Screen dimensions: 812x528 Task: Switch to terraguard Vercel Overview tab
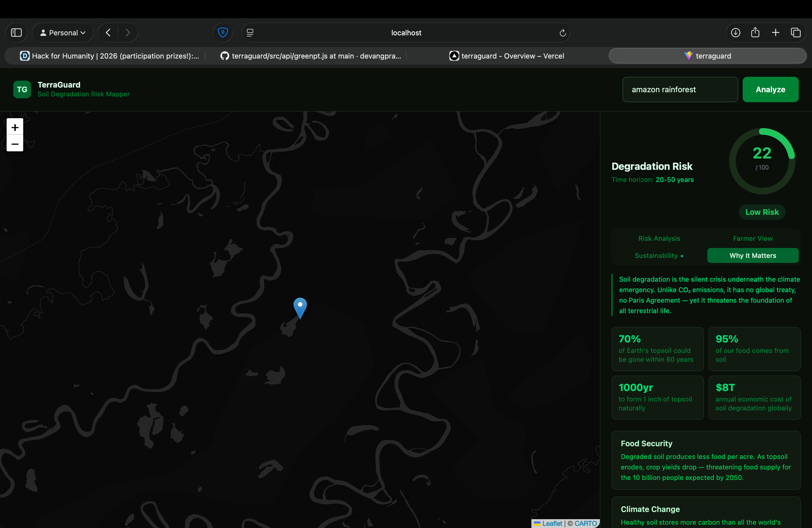coord(507,56)
